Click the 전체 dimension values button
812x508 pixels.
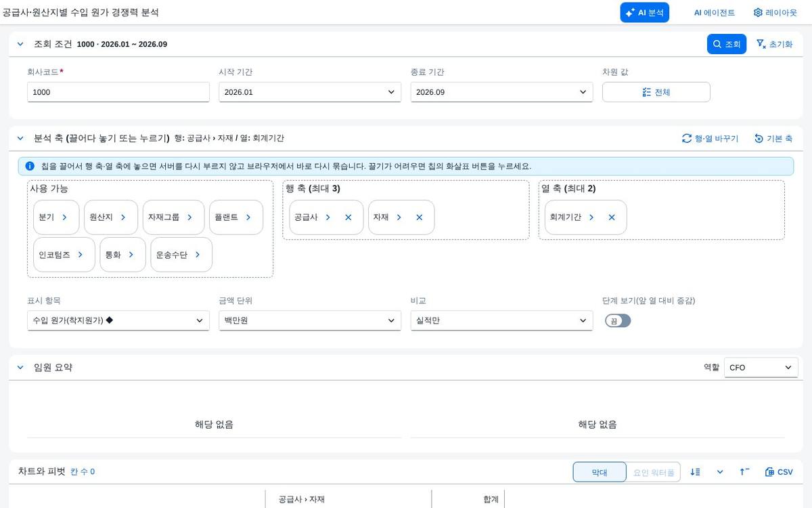[656, 92]
